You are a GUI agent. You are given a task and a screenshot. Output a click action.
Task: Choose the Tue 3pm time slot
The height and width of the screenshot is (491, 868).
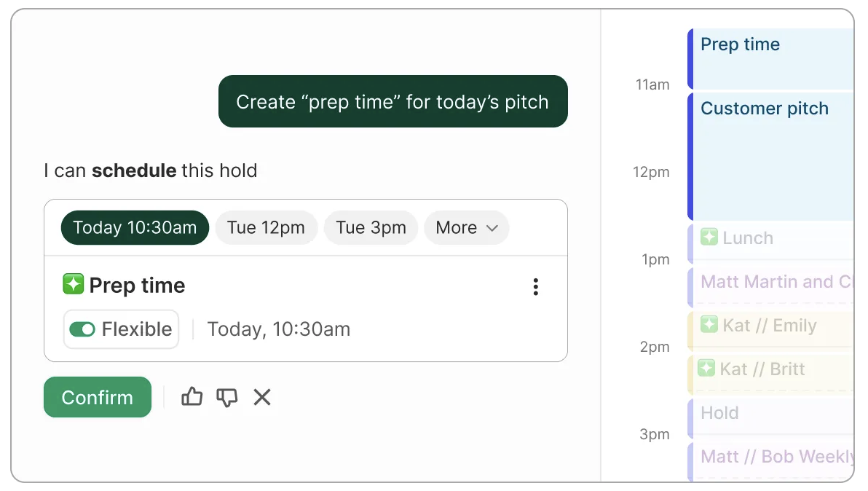coord(371,228)
